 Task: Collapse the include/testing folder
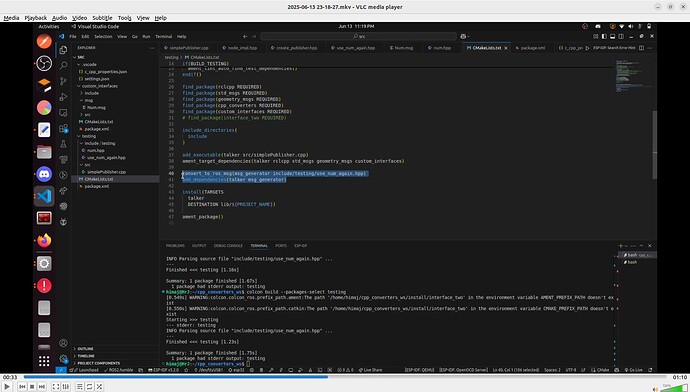tap(99, 143)
